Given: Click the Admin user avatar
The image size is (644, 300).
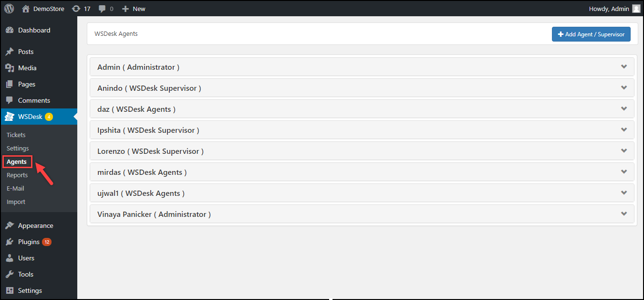Looking at the screenshot, I should [x=636, y=9].
